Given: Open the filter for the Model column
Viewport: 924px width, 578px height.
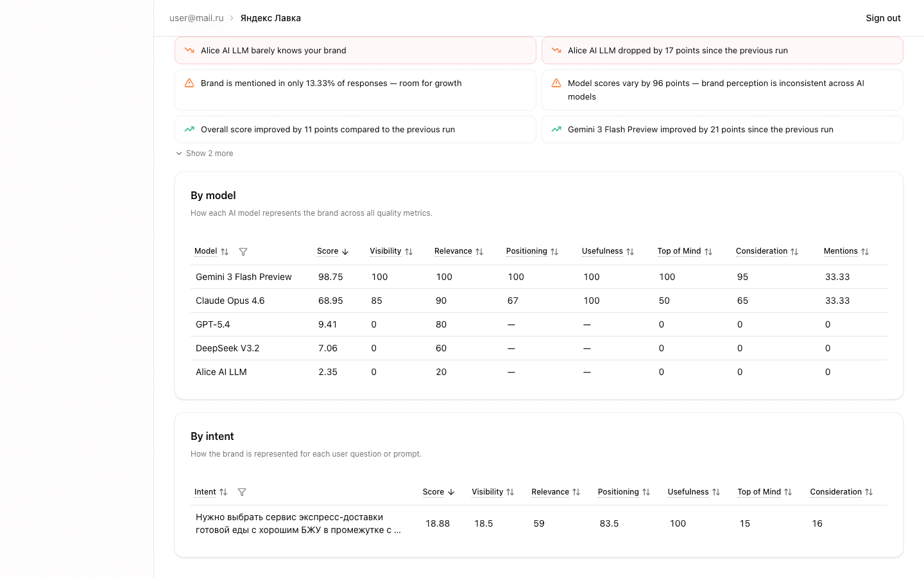Looking at the screenshot, I should click(x=243, y=251).
